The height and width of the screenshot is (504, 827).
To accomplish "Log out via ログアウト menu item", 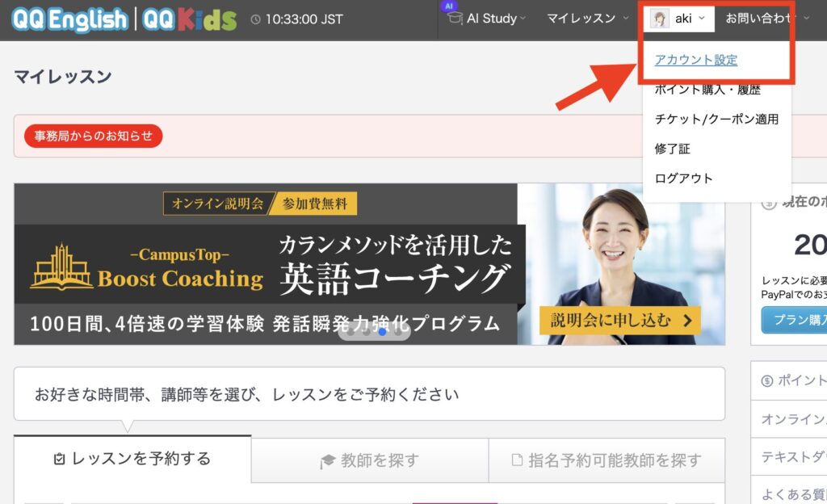I will 683,178.
